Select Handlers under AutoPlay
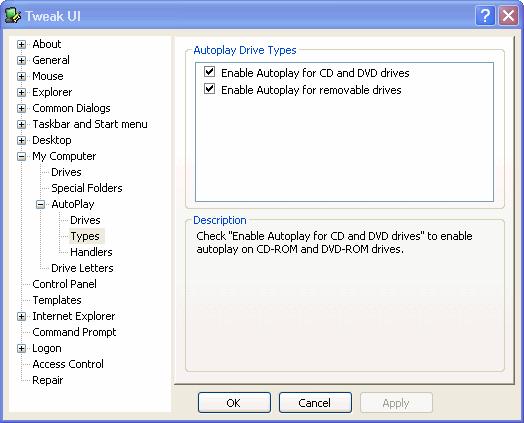This screenshot has width=524, height=423. coord(91,252)
